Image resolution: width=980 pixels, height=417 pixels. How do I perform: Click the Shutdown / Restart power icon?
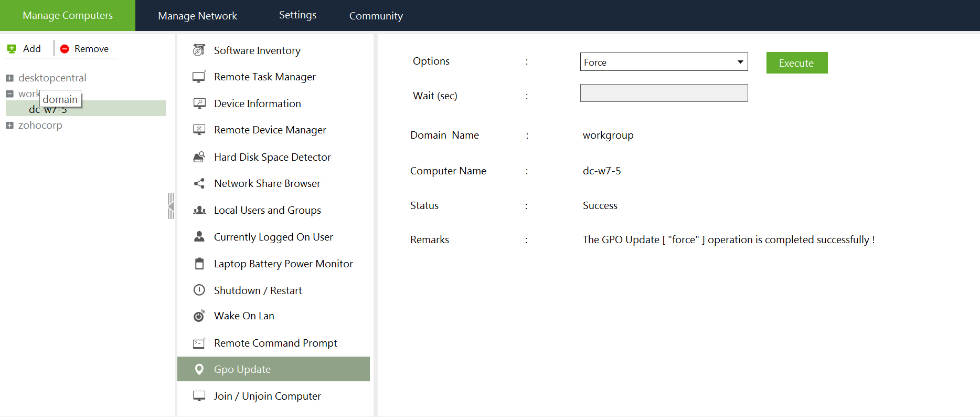(x=199, y=290)
